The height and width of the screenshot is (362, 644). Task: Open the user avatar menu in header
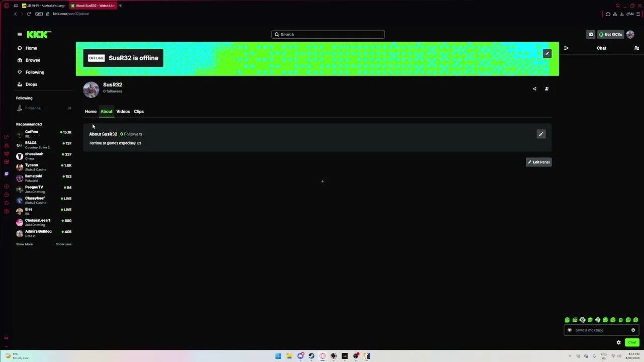pos(630,35)
